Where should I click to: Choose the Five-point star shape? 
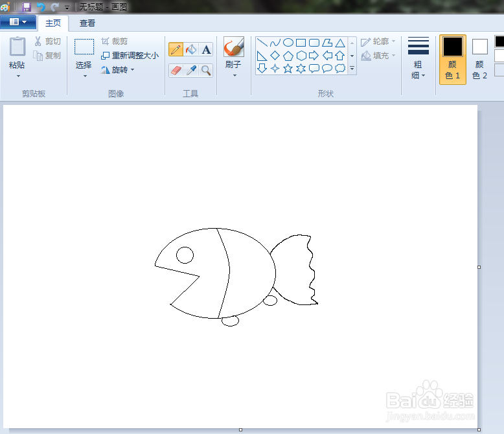288,68
